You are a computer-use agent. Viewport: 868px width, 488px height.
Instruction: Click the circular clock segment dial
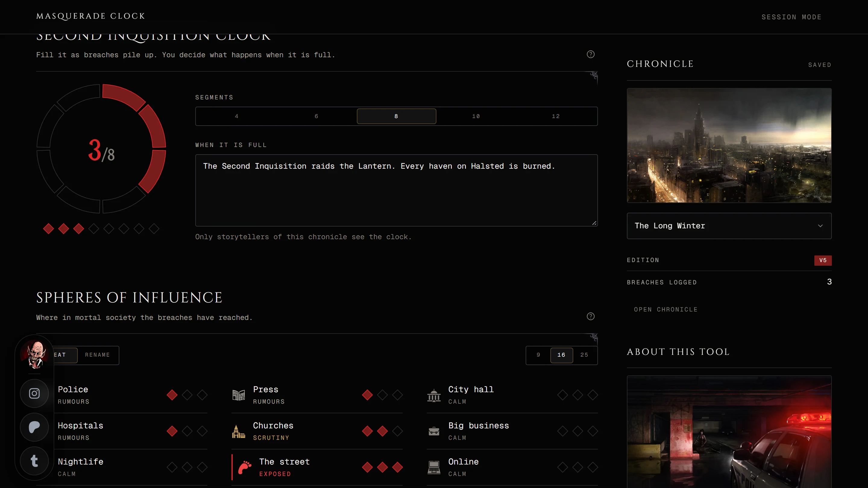(101, 149)
